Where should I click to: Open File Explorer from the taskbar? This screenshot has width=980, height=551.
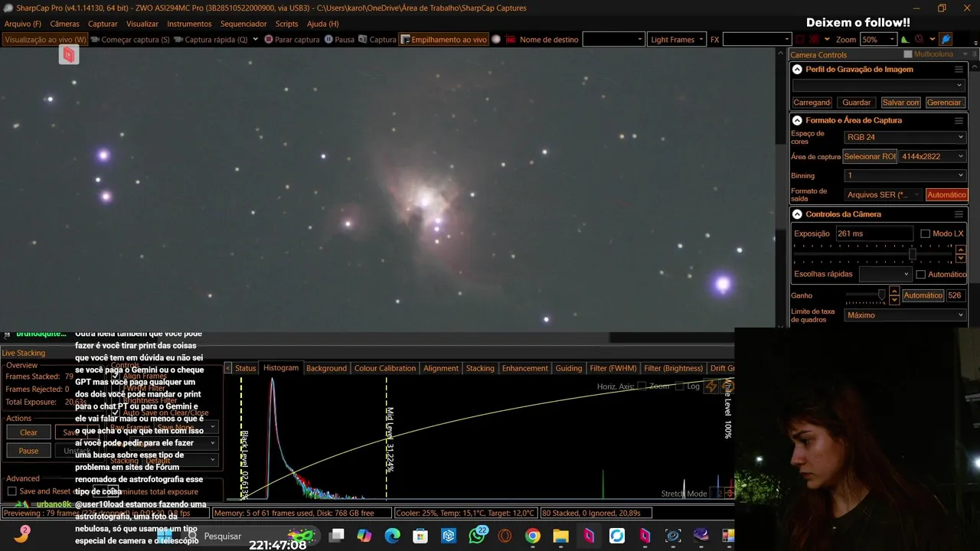[x=560, y=536]
